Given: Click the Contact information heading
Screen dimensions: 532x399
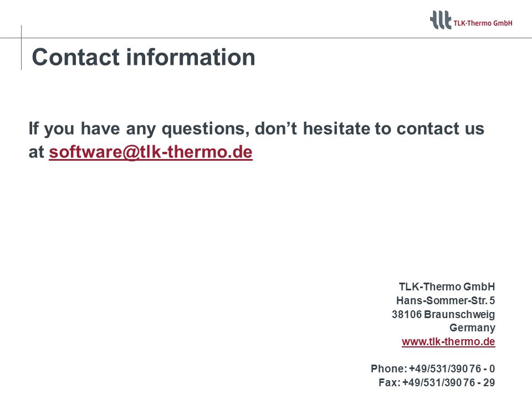Looking at the screenshot, I should pos(143,57).
